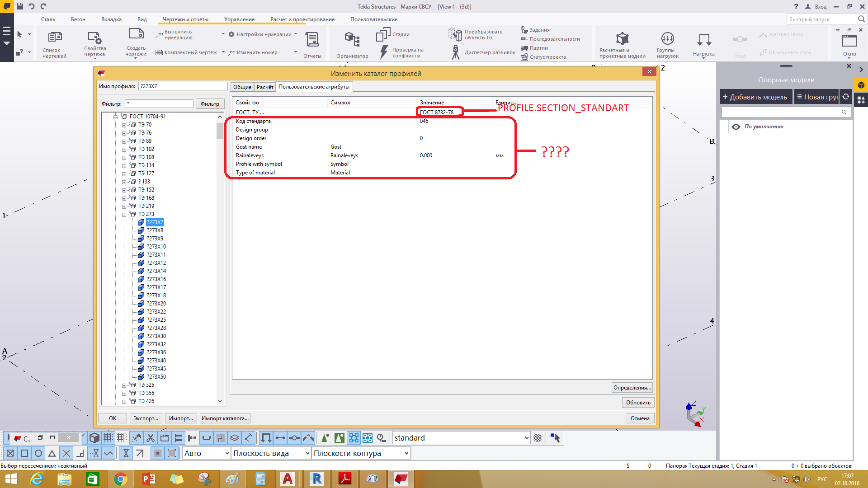
Task: Open the 'standard' selection filter dropdown
Action: (526, 438)
